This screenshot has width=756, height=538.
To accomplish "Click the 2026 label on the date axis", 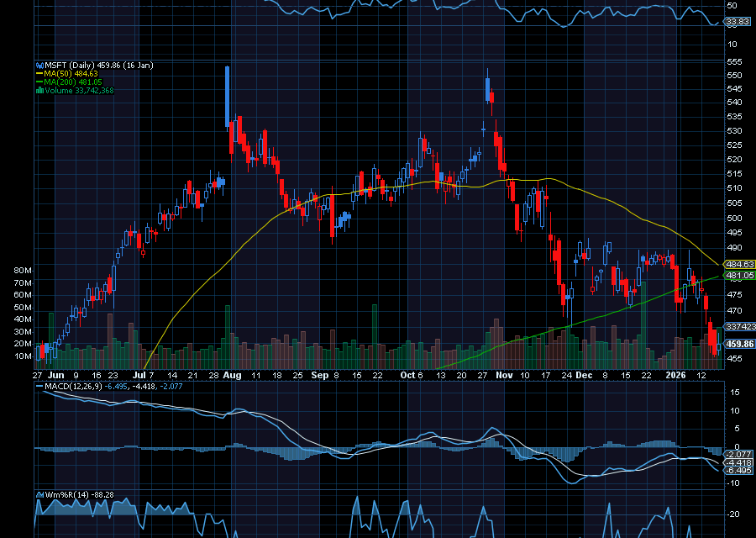I will [676, 375].
